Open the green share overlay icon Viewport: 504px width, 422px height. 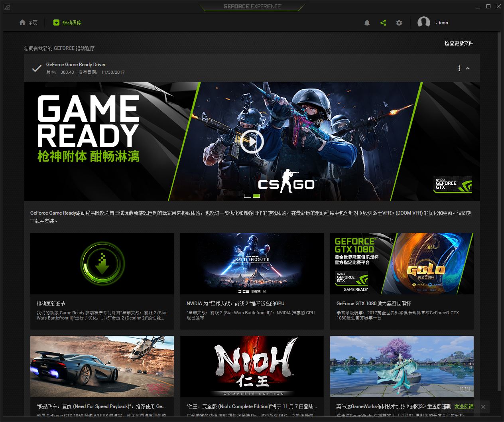click(x=383, y=23)
